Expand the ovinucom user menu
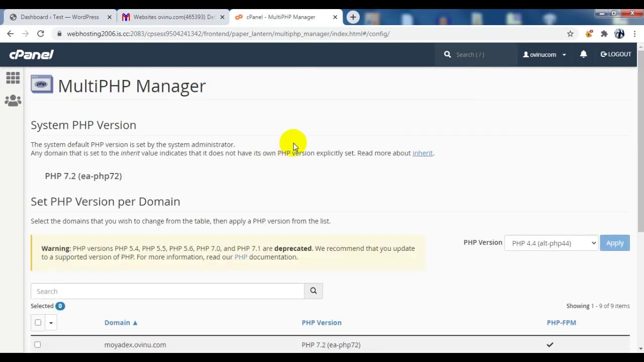The image size is (644, 362). point(544,54)
